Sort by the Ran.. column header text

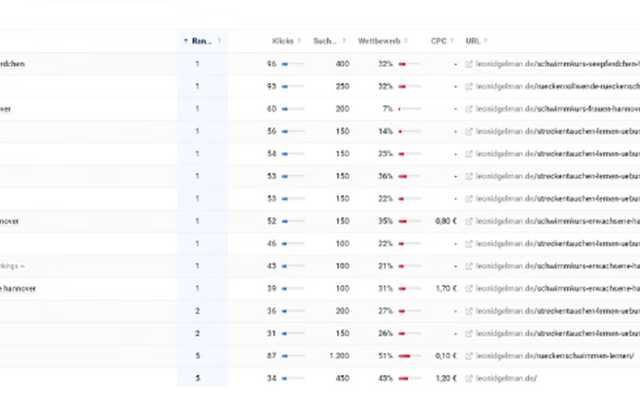202,41
